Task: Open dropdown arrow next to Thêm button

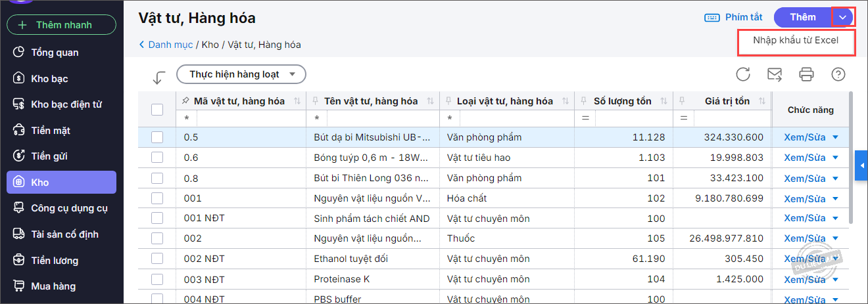Action: [x=842, y=17]
